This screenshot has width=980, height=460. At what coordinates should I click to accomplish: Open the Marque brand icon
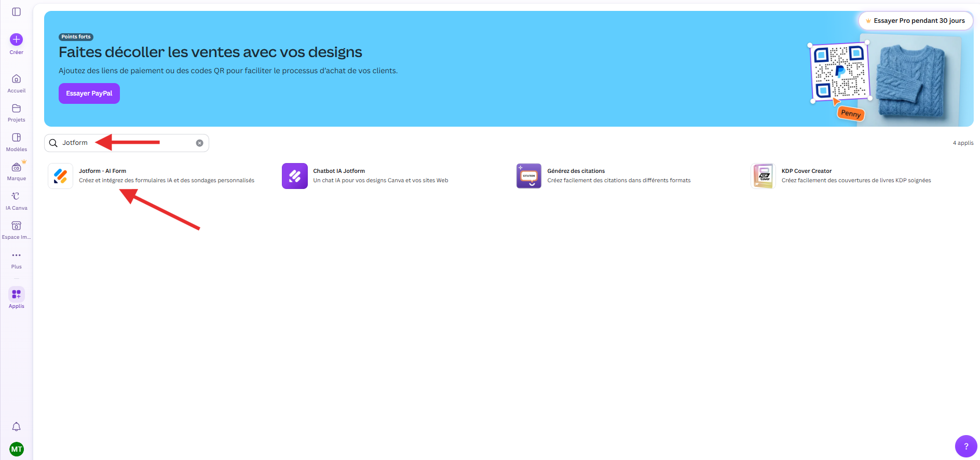click(x=17, y=167)
